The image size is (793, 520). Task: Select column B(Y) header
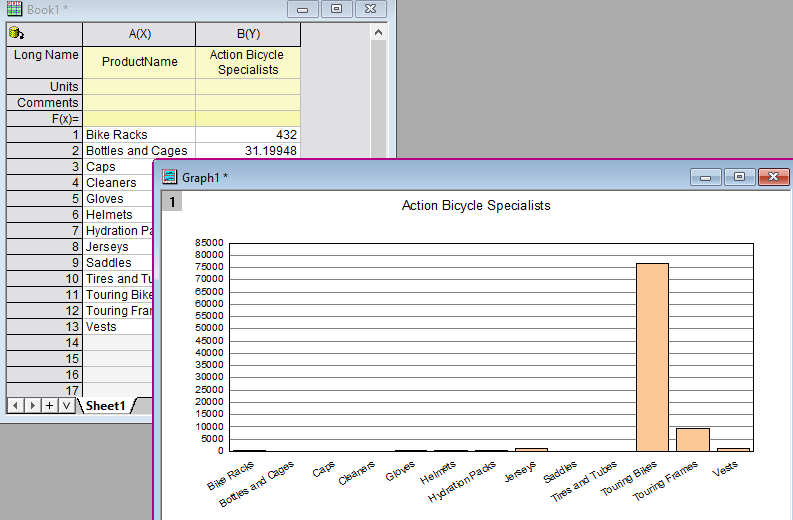point(248,34)
